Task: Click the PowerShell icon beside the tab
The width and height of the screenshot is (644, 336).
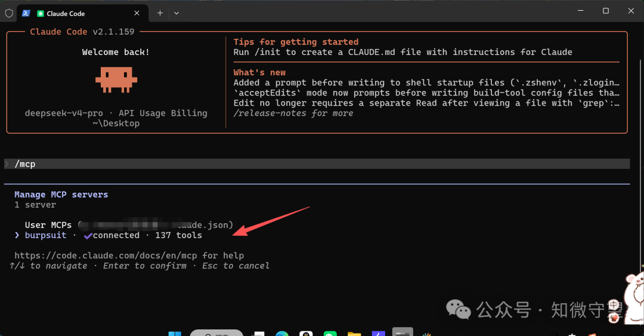Action: pos(26,13)
